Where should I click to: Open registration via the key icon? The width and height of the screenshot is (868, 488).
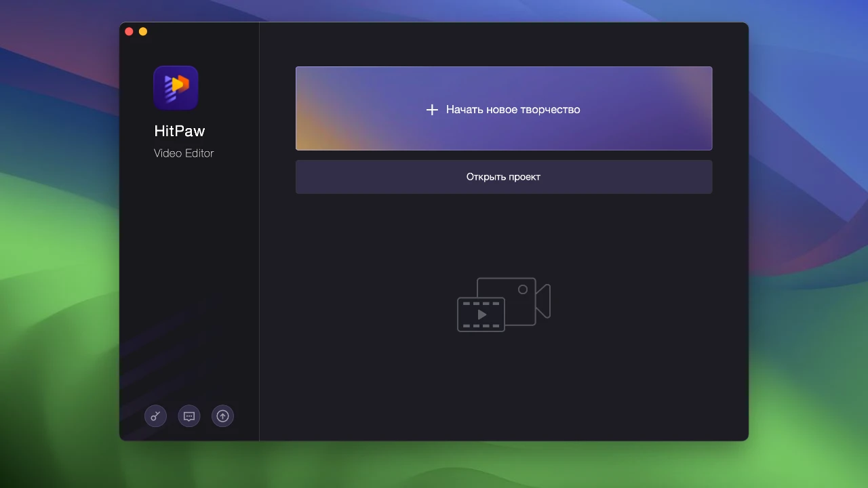155,416
